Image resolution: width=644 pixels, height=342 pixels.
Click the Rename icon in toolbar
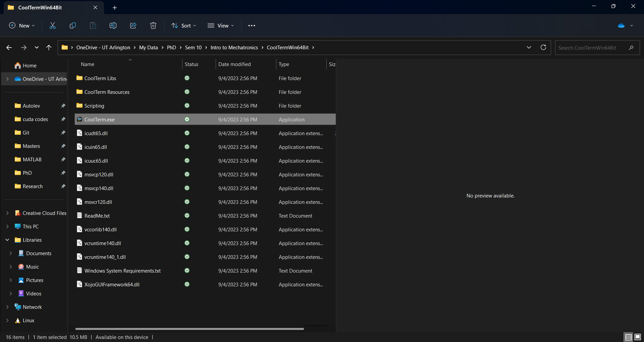tap(113, 25)
